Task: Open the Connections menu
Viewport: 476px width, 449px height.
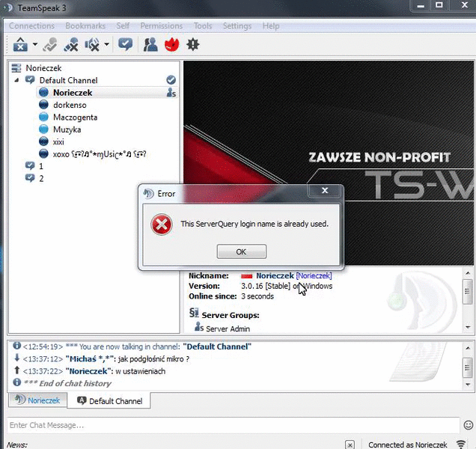Action: pyautogui.click(x=31, y=25)
